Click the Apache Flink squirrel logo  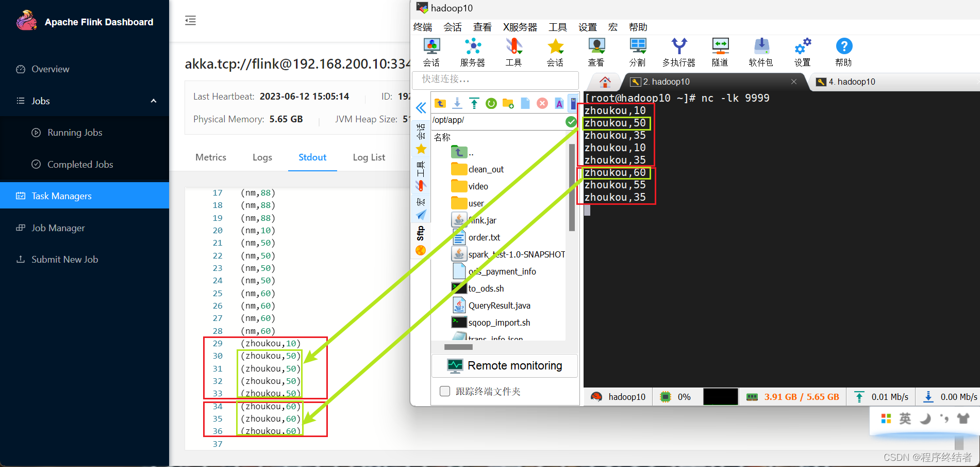(x=26, y=21)
